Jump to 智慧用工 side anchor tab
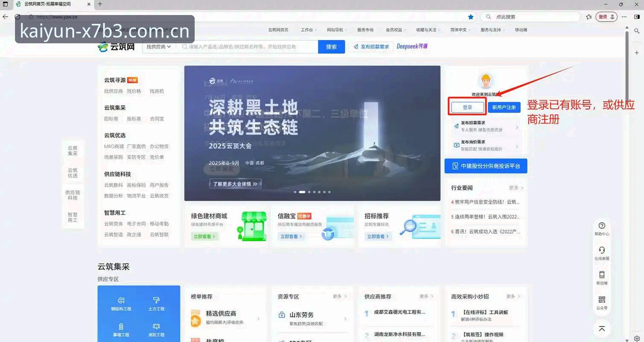Image resolution: width=644 pixels, height=342 pixels. [72, 217]
